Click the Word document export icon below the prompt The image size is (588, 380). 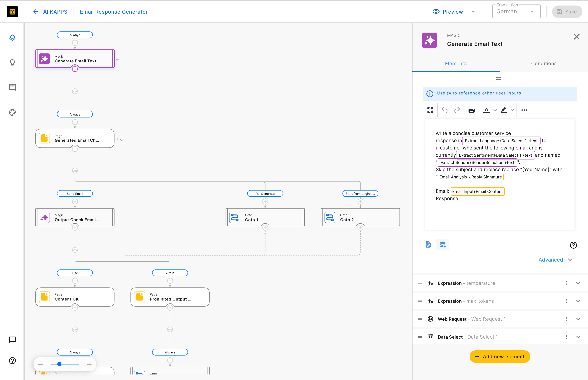(x=428, y=244)
